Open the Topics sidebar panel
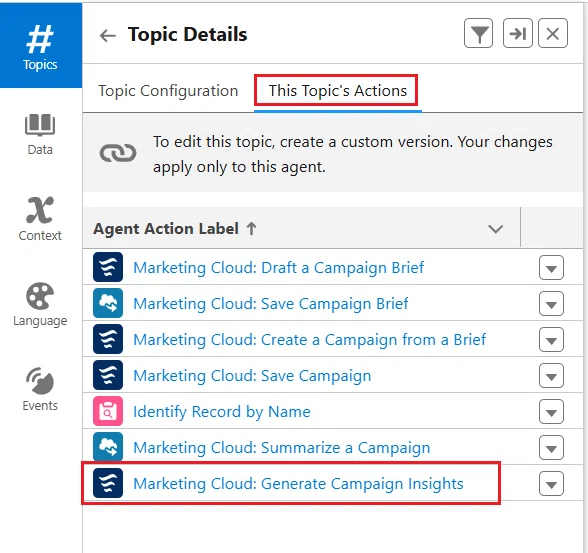Viewport: 588px width, 553px height. [x=40, y=46]
